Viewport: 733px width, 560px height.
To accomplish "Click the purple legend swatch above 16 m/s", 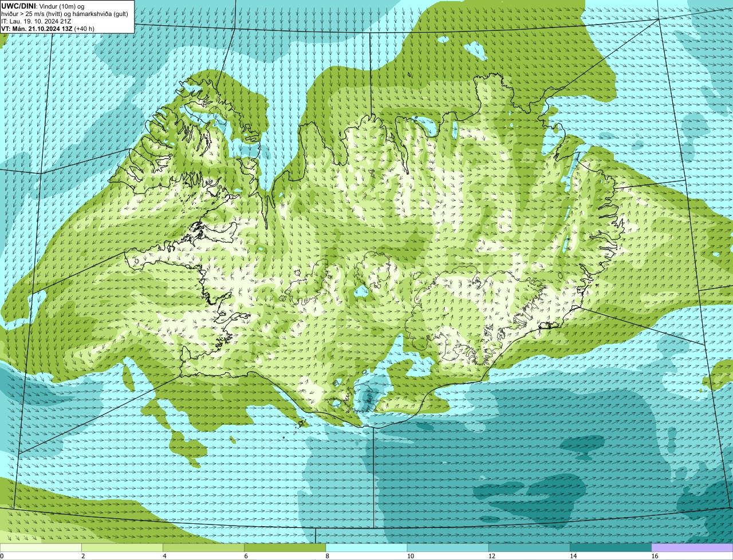I will (692, 547).
